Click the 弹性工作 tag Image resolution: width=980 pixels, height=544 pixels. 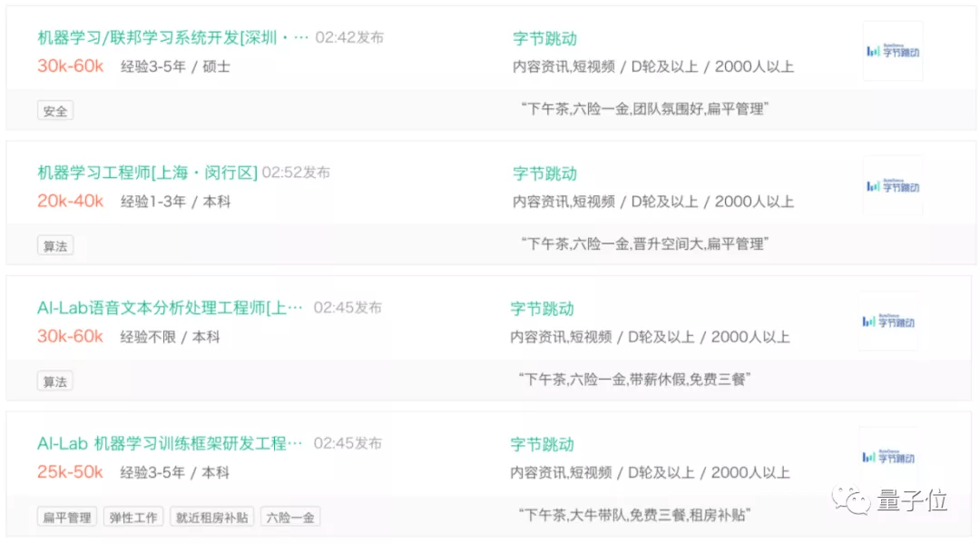(x=133, y=517)
